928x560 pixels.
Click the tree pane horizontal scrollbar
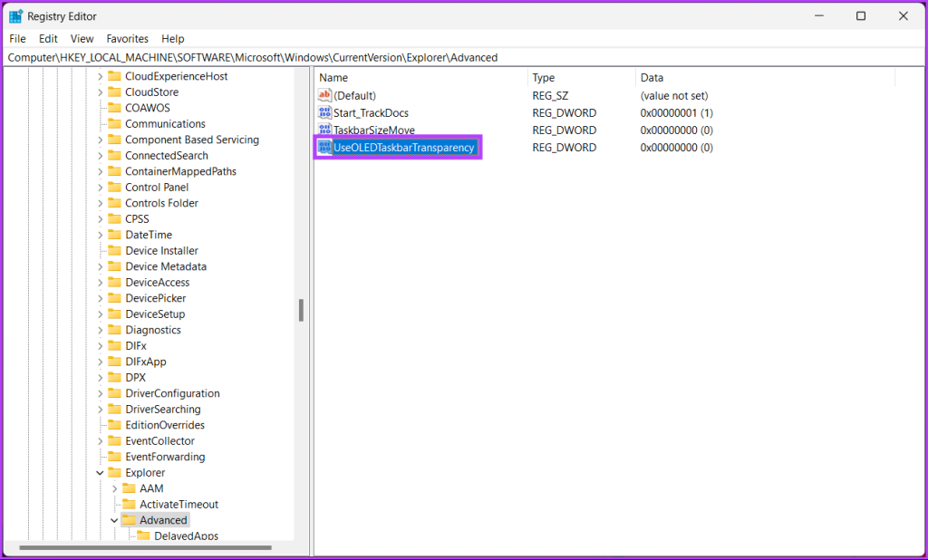(145, 547)
